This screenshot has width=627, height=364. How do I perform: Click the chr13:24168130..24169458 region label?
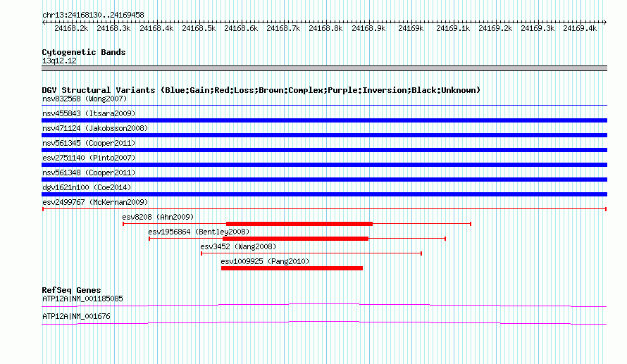pyautogui.click(x=93, y=15)
